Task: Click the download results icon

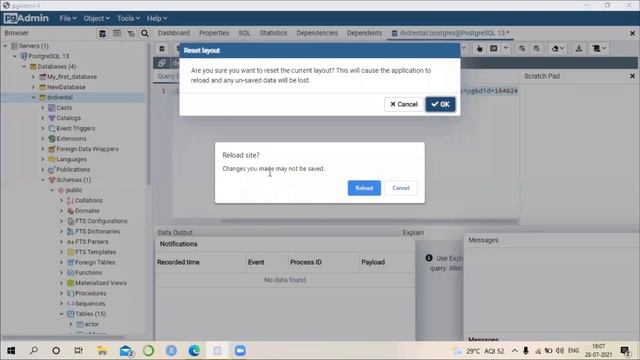Action: pyautogui.click(x=579, y=49)
